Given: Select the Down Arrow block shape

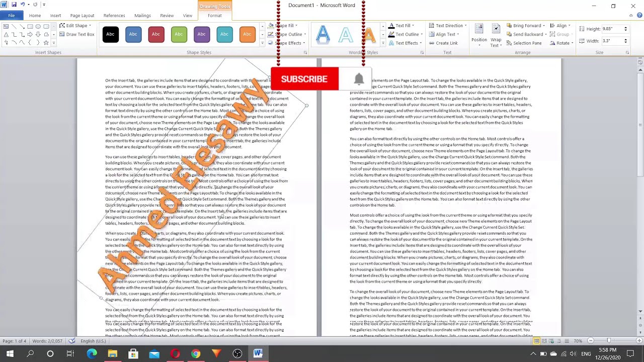Looking at the screenshot, I should (x=38, y=34).
